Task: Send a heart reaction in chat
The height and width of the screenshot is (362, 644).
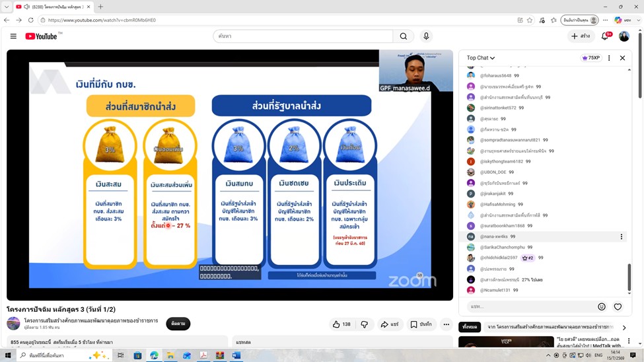Action: [x=618, y=307]
